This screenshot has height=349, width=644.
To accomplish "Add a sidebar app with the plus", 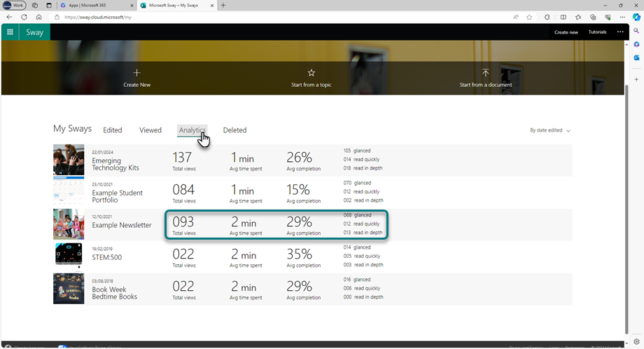I will pyautogui.click(x=636, y=79).
